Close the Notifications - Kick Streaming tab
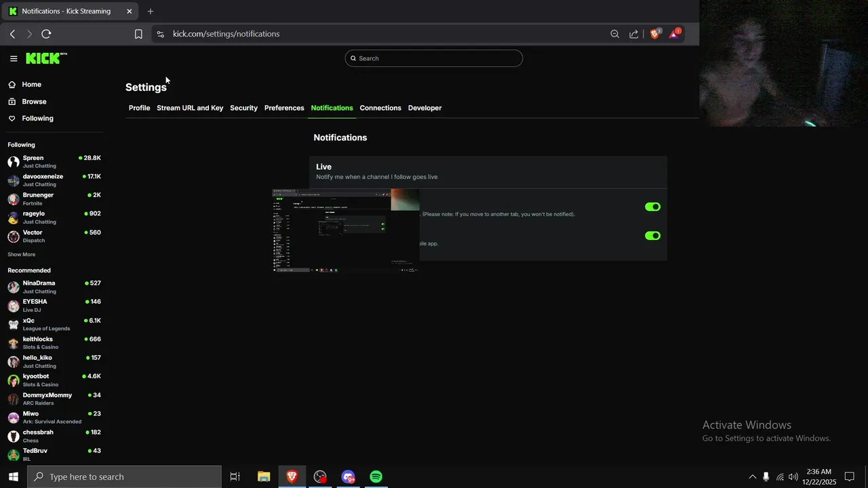868x488 pixels. [x=129, y=12]
